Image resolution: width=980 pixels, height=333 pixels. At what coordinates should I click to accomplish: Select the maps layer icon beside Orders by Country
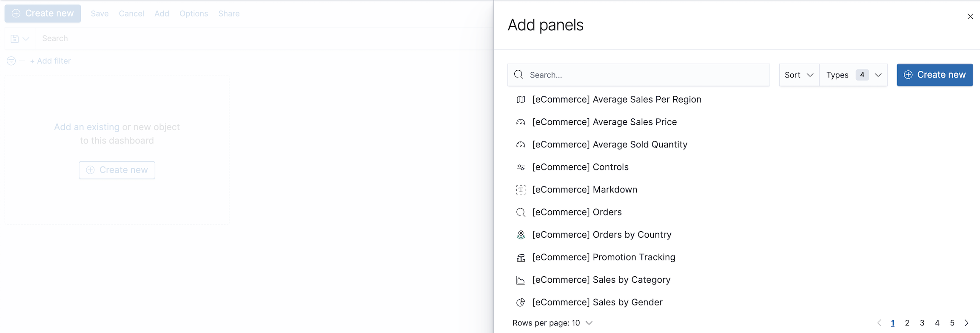click(521, 235)
